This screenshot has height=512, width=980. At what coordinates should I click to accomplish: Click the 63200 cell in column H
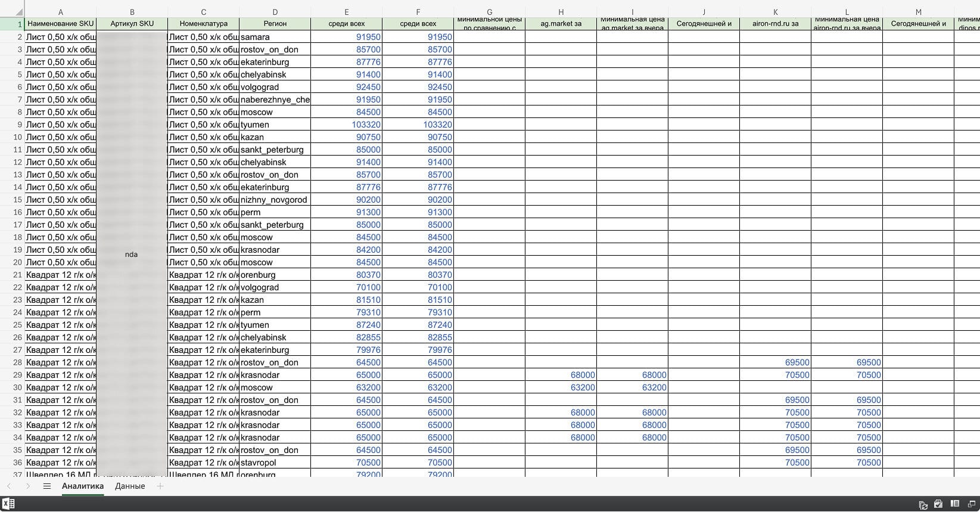pos(561,387)
